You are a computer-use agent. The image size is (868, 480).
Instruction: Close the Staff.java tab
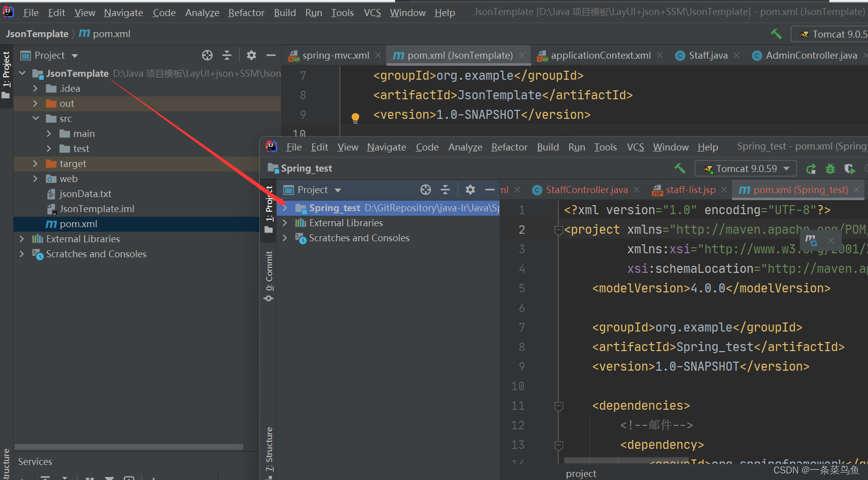click(736, 55)
